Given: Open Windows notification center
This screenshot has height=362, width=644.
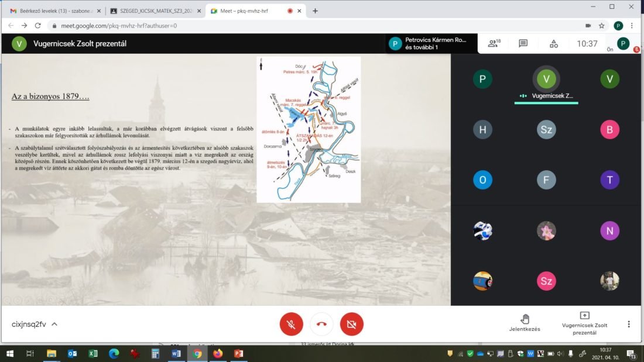Looking at the screenshot, I should pyautogui.click(x=631, y=353).
